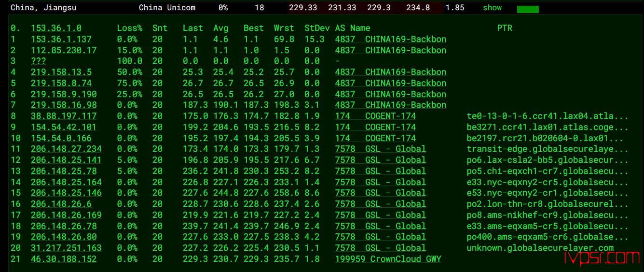The width and height of the screenshot is (644, 272).
Task: Open IP link 31.217.251.163
Action: click(x=67, y=248)
